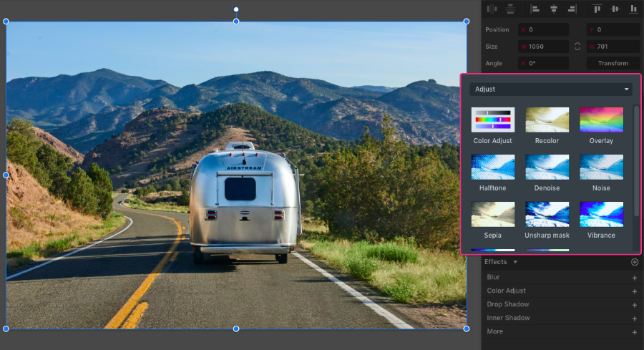
Task: Align selection to right edge
Action: pyautogui.click(x=572, y=9)
